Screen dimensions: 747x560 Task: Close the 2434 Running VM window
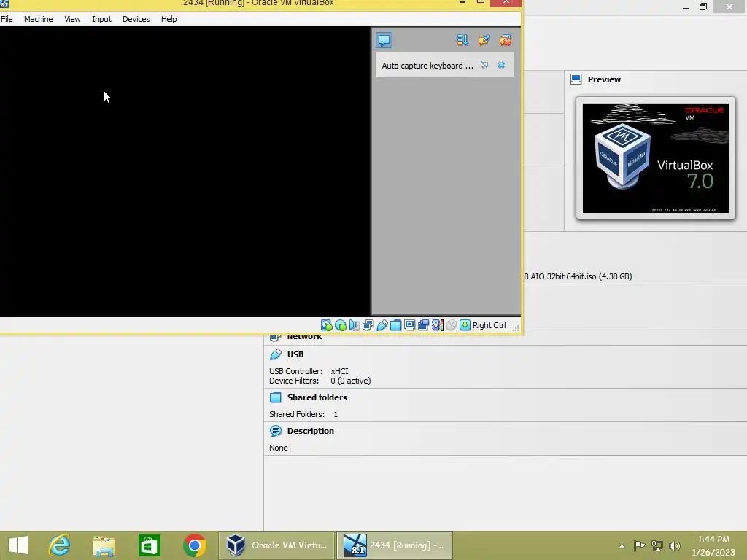pyautogui.click(x=506, y=2)
